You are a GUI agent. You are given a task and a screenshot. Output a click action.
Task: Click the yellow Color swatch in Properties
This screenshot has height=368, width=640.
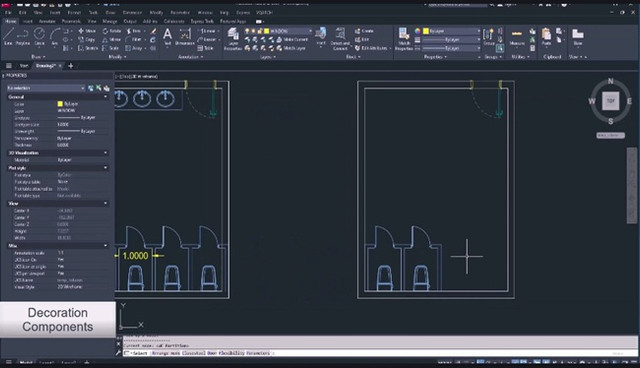coord(60,104)
